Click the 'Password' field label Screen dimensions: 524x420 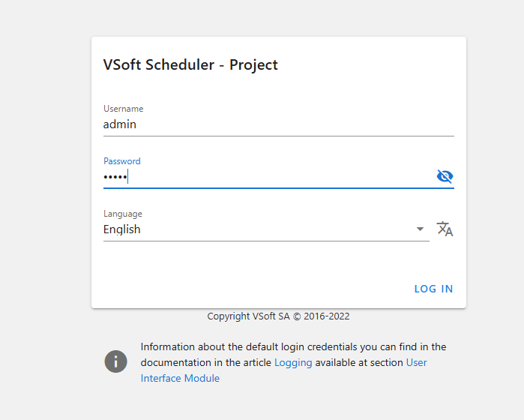122,161
